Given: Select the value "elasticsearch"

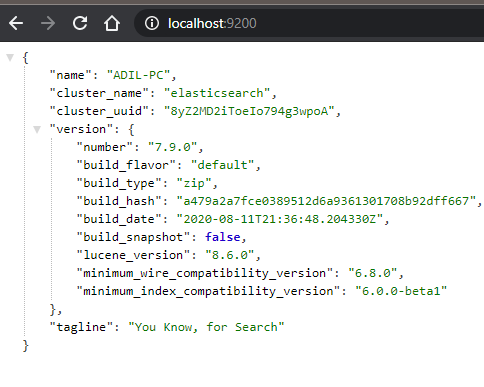Looking at the screenshot, I should coord(217,93).
